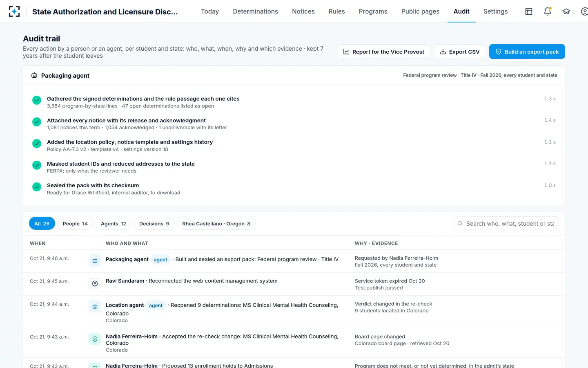Viewport: 588px width, 368px height.
Task: Go to Public pages tab
Action: (x=420, y=11)
